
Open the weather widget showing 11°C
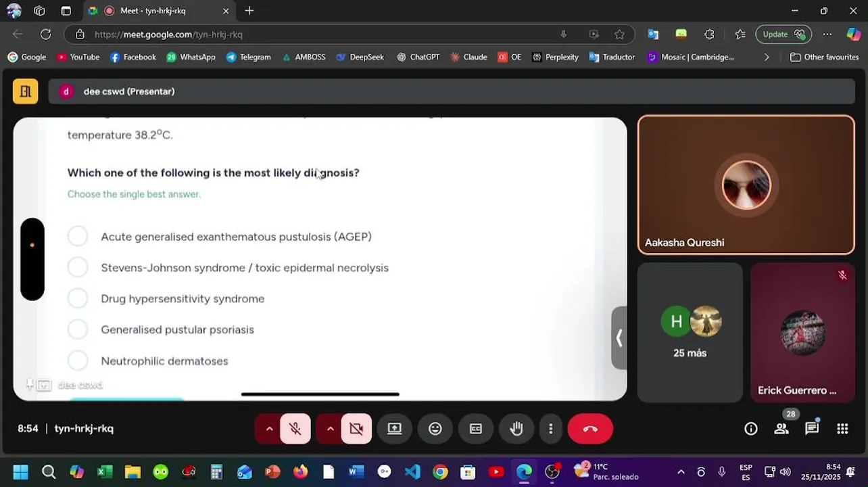tap(606, 471)
